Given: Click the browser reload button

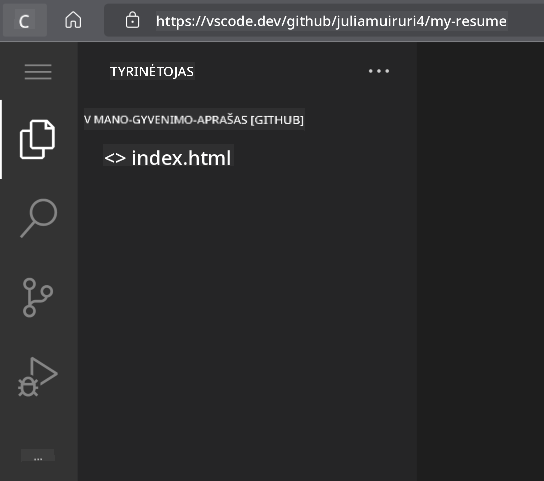Looking at the screenshot, I should pos(25,21).
